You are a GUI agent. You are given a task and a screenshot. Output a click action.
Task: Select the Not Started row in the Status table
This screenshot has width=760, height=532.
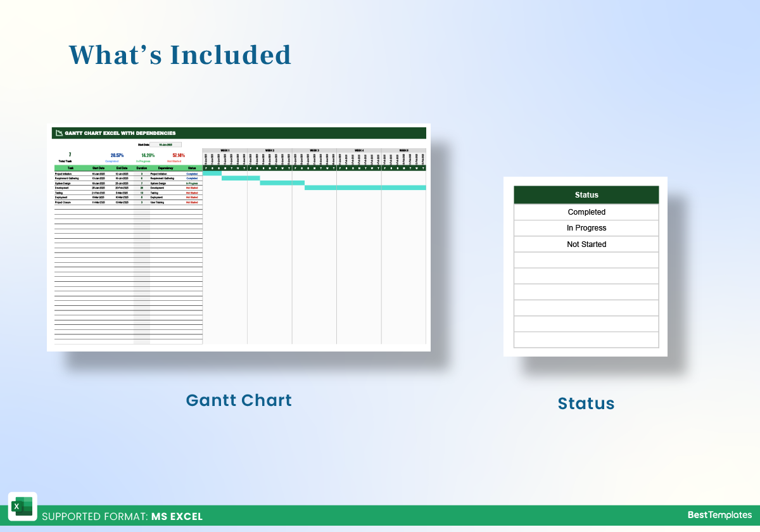coord(586,244)
